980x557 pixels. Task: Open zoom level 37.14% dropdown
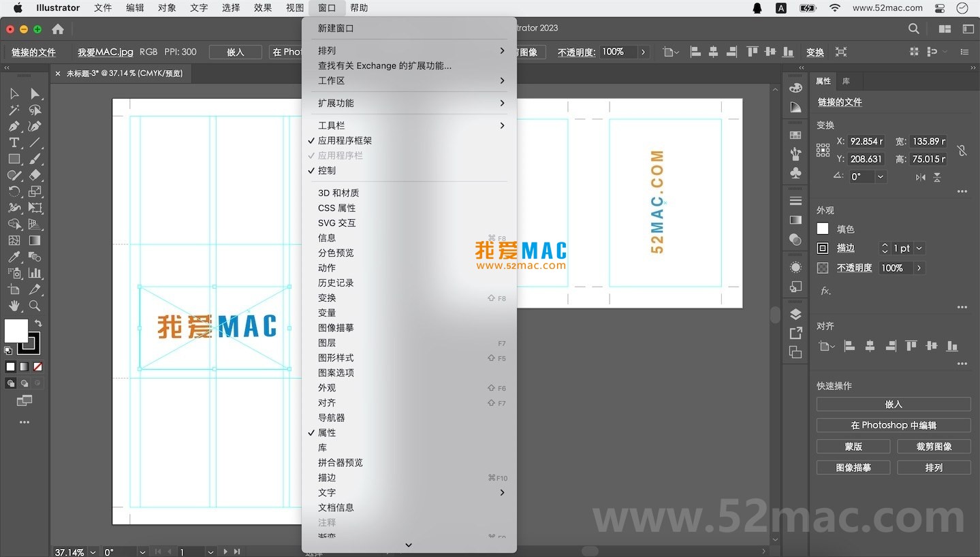[x=93, y=552]
